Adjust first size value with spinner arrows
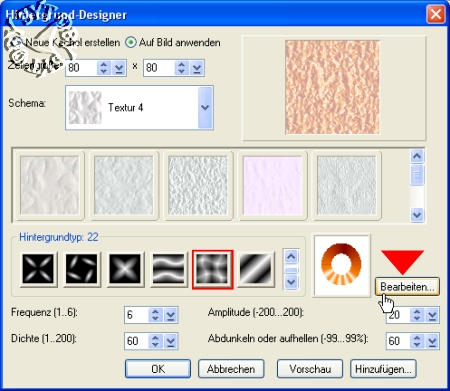Image resolution: width=450 pixels, height=391 pixels. 104,68
